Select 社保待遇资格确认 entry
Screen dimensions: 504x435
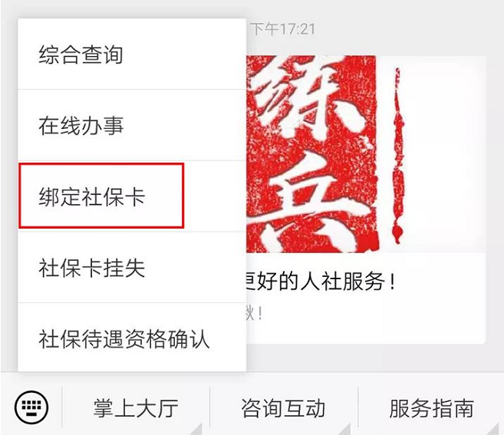(x=132, y=338)
